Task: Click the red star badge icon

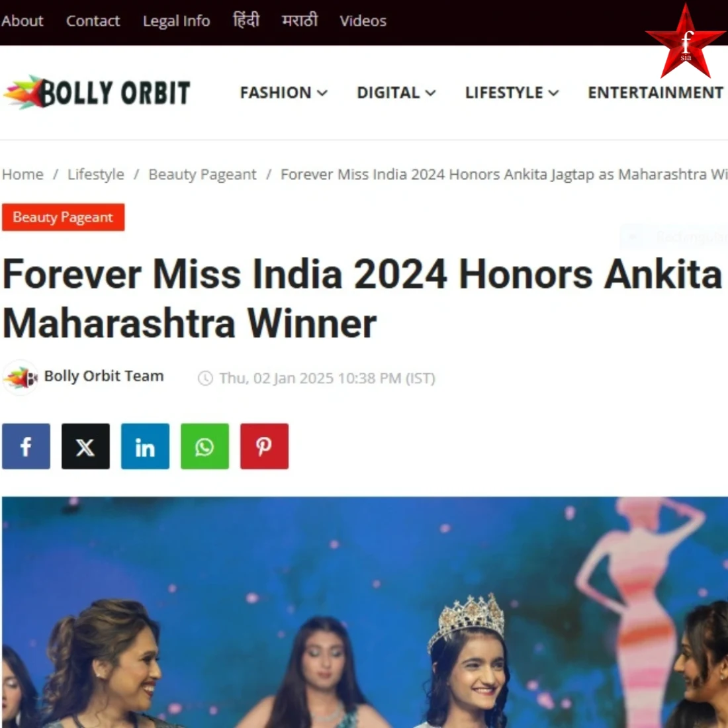Action: coord(685,42)
